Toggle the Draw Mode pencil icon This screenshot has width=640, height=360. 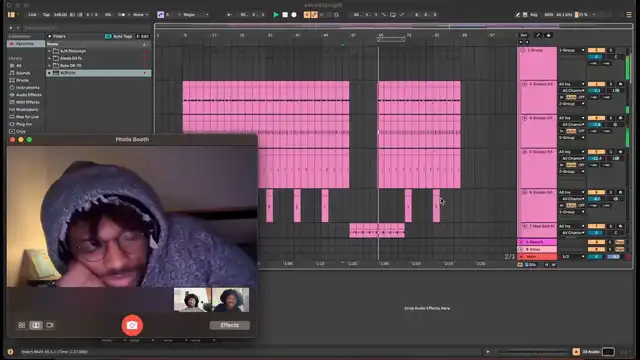518,15
